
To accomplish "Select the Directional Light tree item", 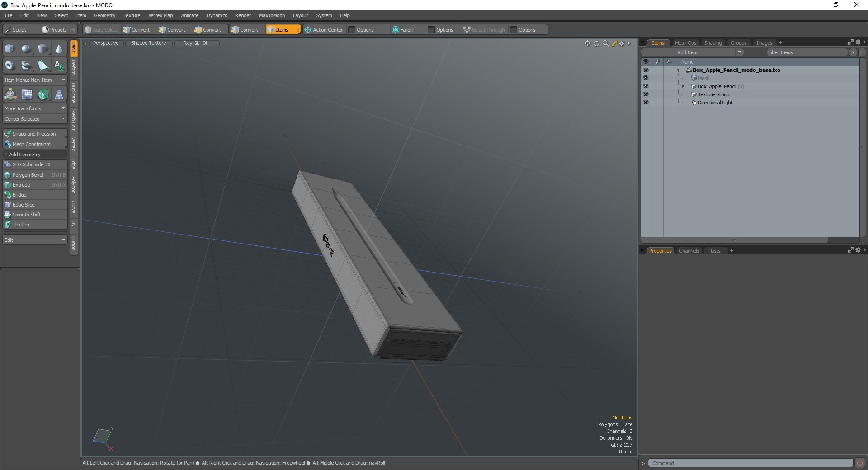I will 715,103.
